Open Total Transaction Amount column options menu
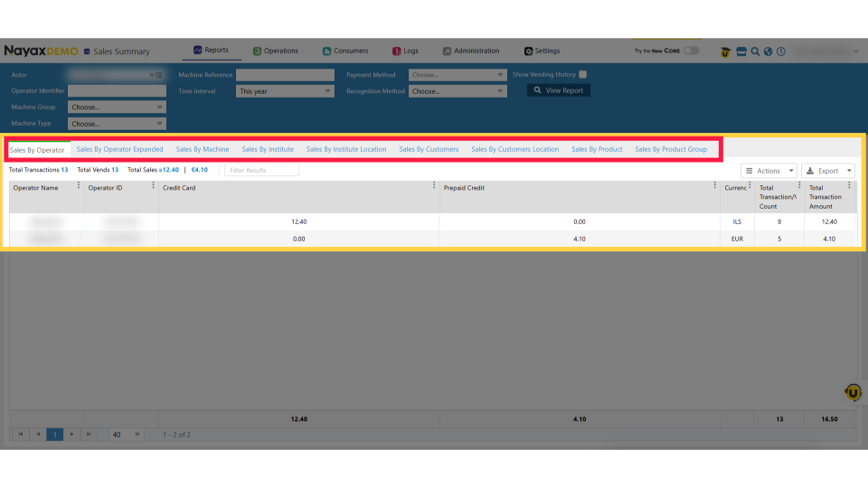The height and width of the screenshot is (488, 868). click(849, 185)
